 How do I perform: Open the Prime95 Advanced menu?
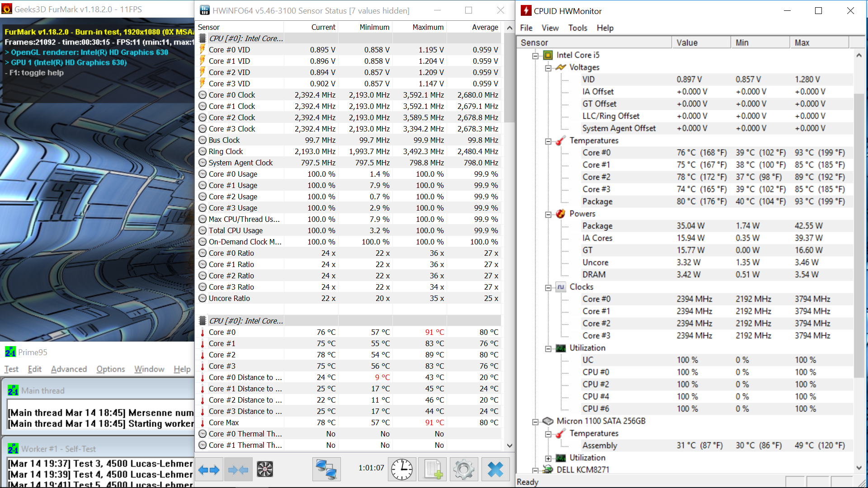tap(69, 369)
